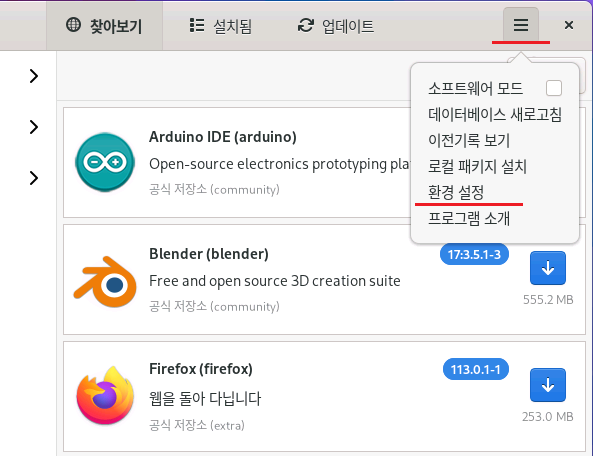Expand the first sidebar chevron
The height and width of the screenshot is (456, 593).
coord(34,76)
